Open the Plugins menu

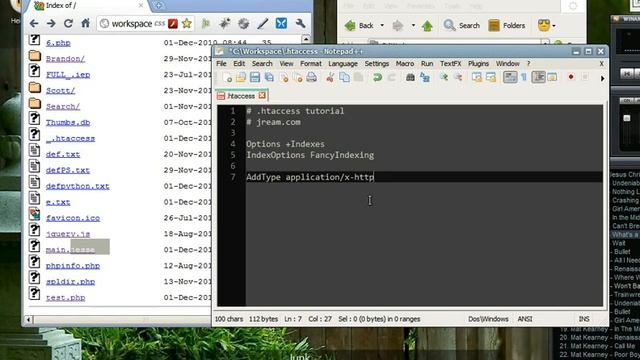point(478,64)
